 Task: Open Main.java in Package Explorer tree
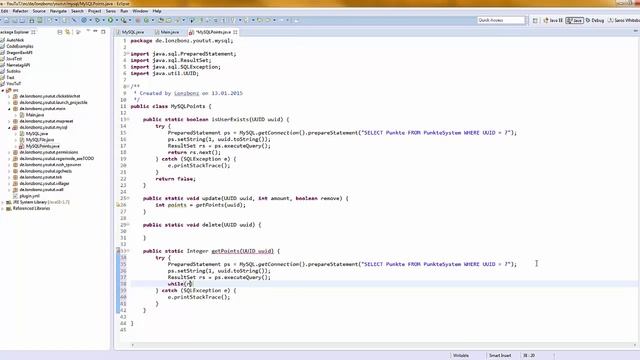[x=35, y=115]
